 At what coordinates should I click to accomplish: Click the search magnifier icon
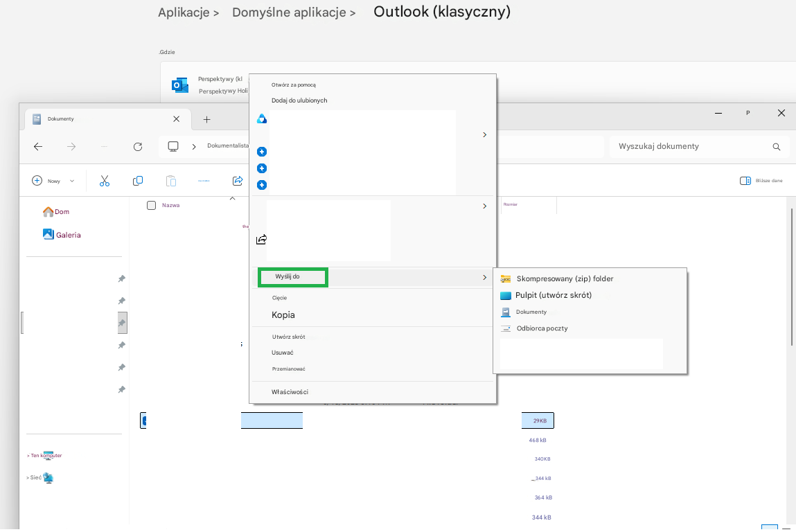(776, 147)
